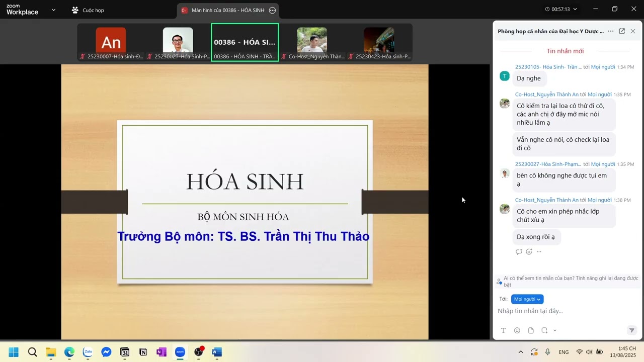
Task: Open text formatting options in chat
Action: [x=503, y=330]
